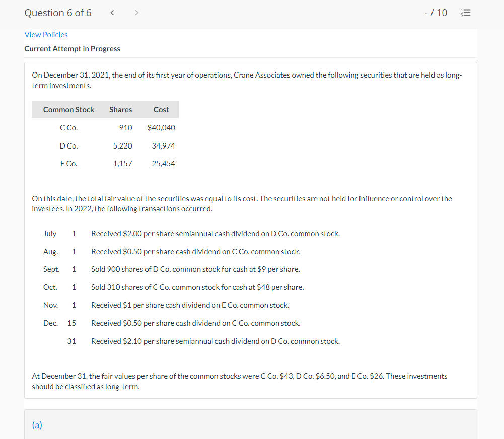Select the Current Attempt in Progress label
Screen dimensions: 504x439
click(x=72, y=49)
